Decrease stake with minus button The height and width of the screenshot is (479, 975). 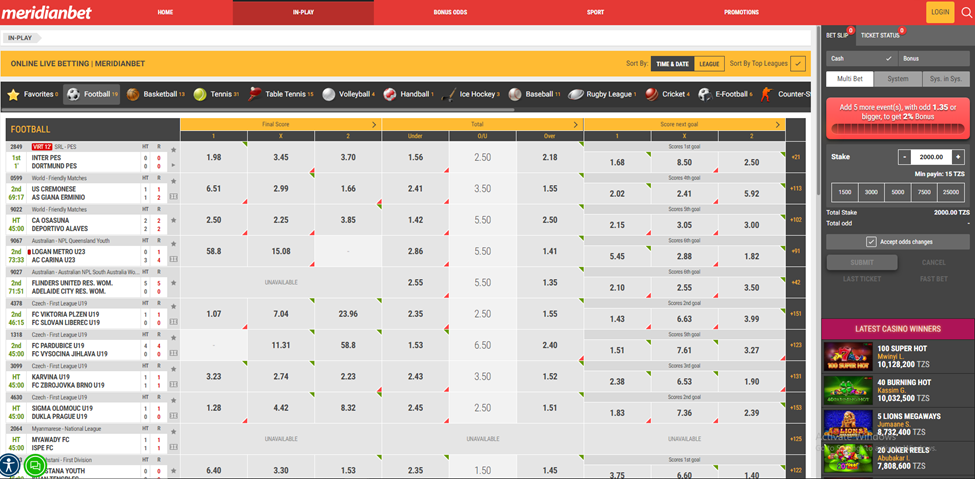pos(905,157)
